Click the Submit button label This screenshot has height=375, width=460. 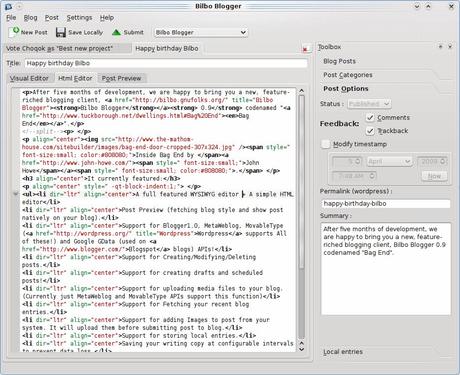pos(133,32)
